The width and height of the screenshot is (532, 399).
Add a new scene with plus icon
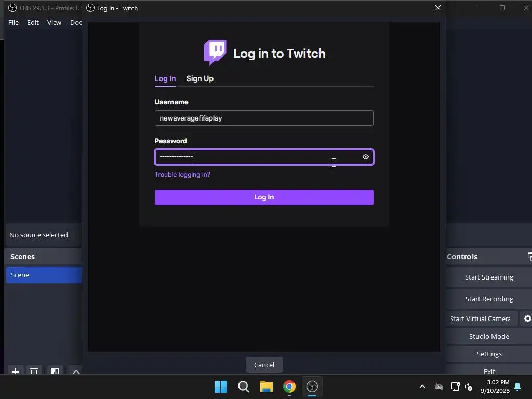15,371
